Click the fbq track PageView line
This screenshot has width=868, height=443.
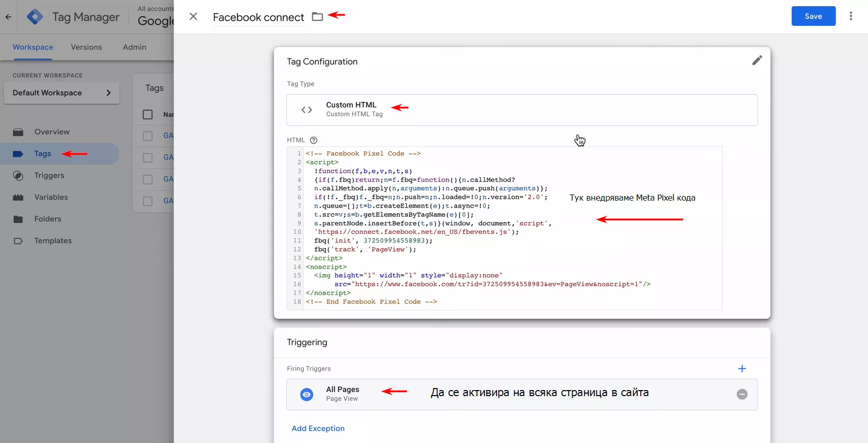click(x=365, y=249)
